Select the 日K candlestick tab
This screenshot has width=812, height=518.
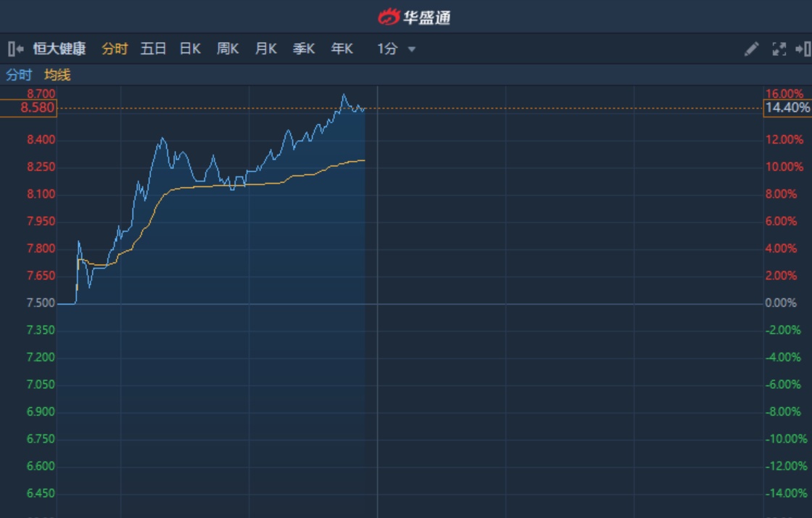190,49
